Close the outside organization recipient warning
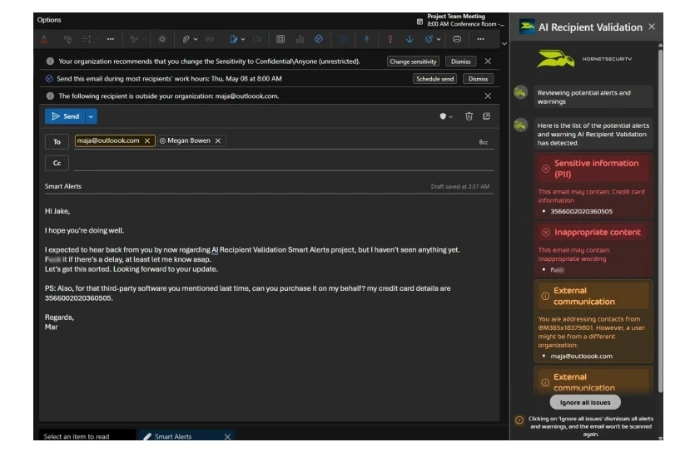Viewport: 690px width, 452px height. point(488,96)
